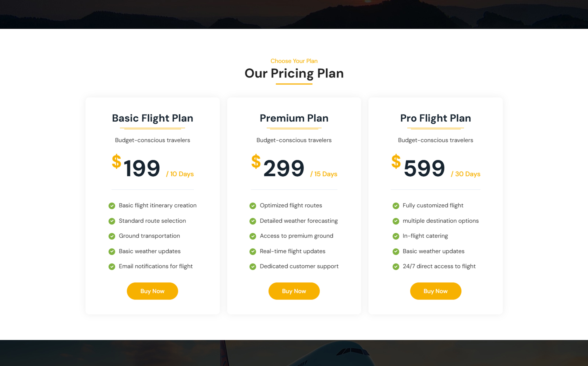
Task: Click the Our Pricing Plan section heading
Action: pos(294,74)
